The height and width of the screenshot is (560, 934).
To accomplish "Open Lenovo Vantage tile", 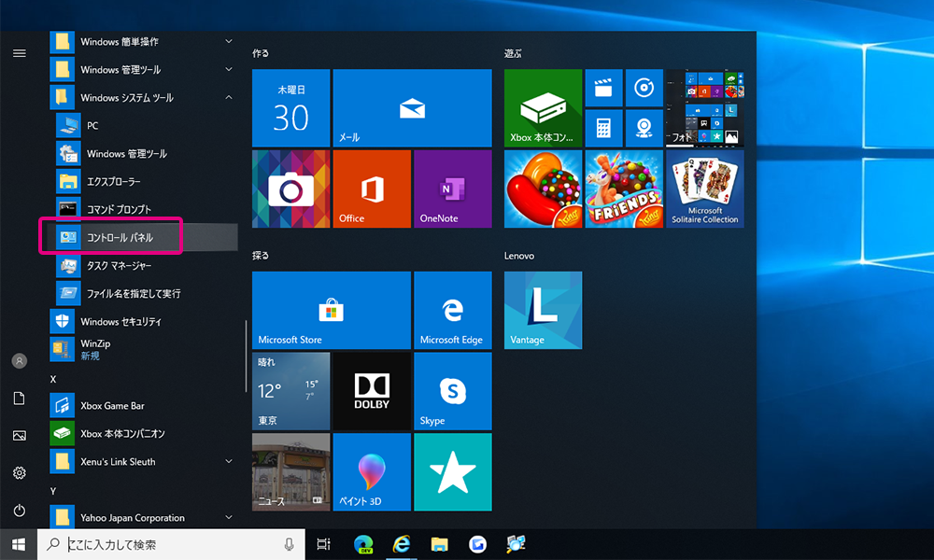I will tap(543, 310).
